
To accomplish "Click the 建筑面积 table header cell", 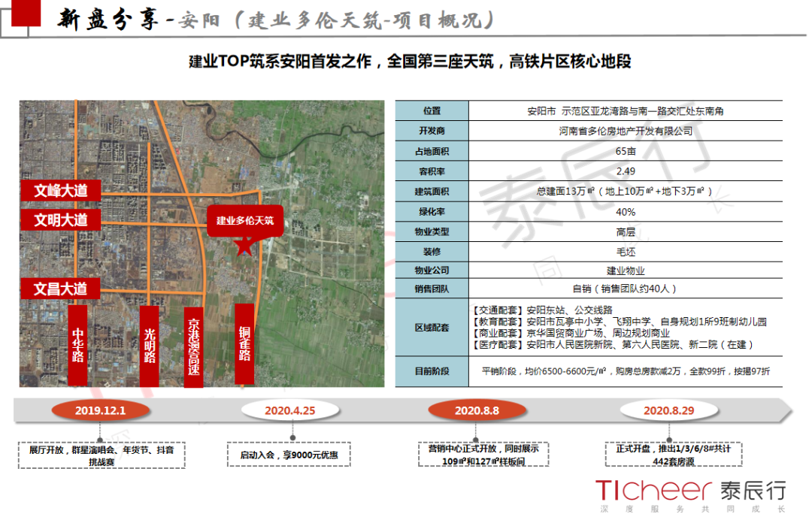I will (x=432, y=192).
